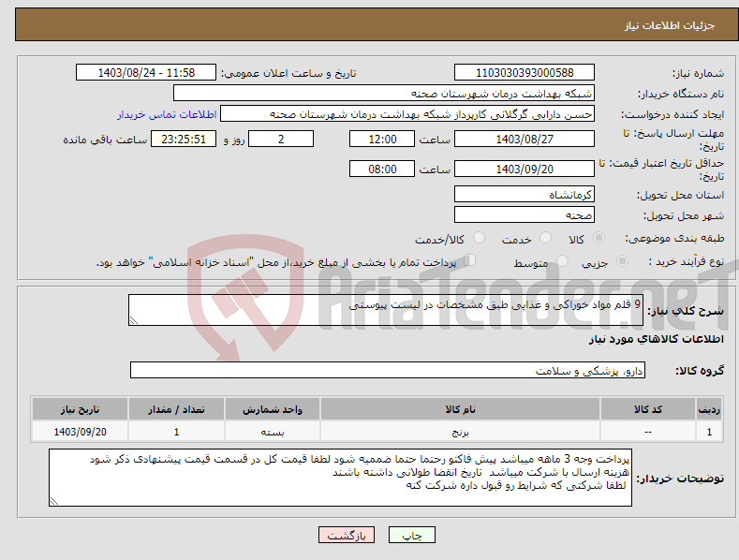
Task: Click the بازگشت back button
Action: coord(347,535)
